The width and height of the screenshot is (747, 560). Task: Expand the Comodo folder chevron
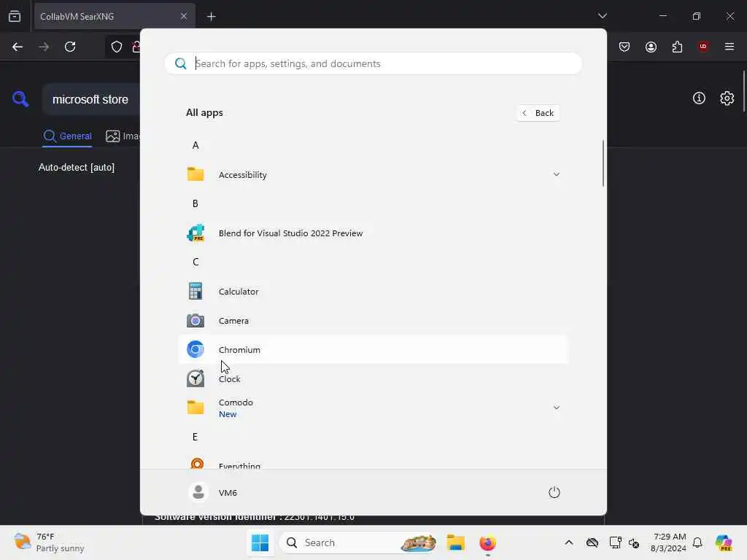(557, 408)
